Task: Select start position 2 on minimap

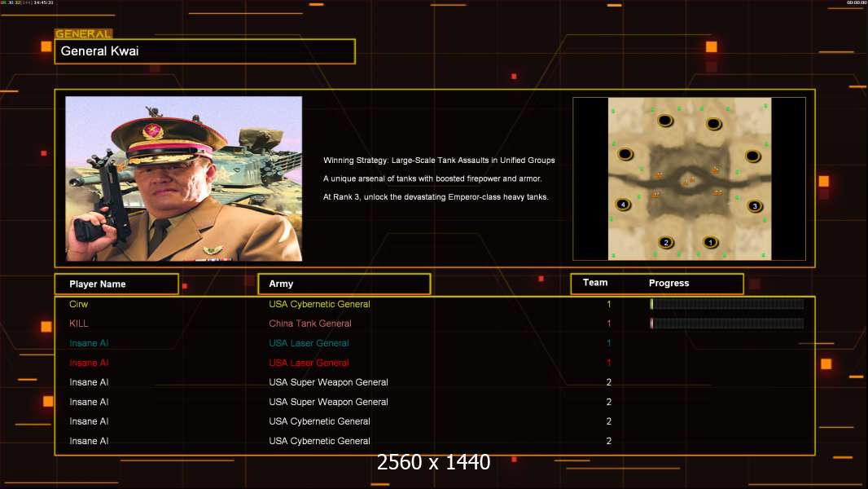Action: (x=666, y=242)
